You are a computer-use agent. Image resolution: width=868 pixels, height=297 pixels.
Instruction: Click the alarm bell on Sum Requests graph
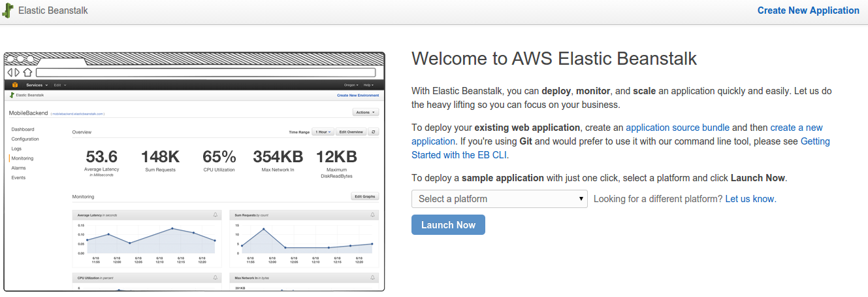pos(372,215)
